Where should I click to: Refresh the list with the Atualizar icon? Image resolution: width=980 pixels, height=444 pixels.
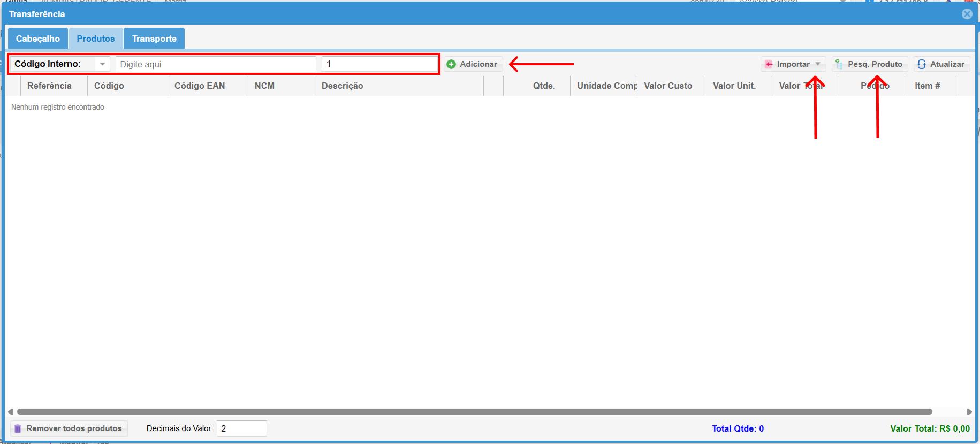(922, 64)
